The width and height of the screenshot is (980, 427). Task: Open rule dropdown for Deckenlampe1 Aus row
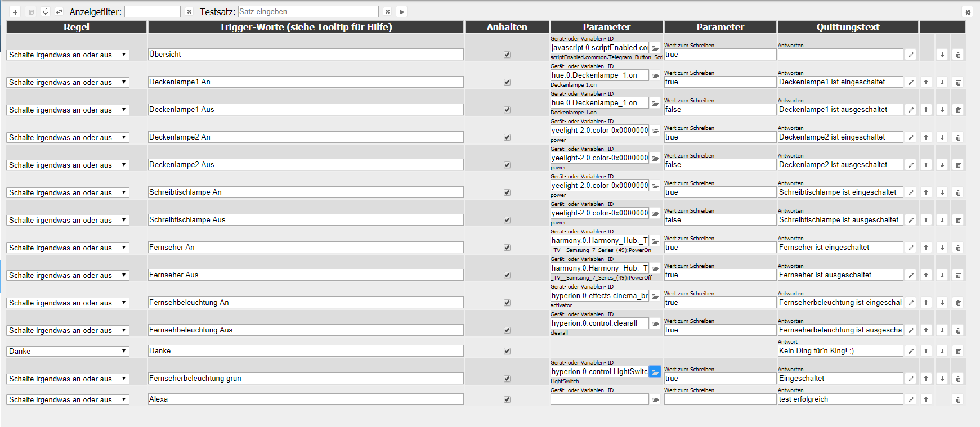68,110
